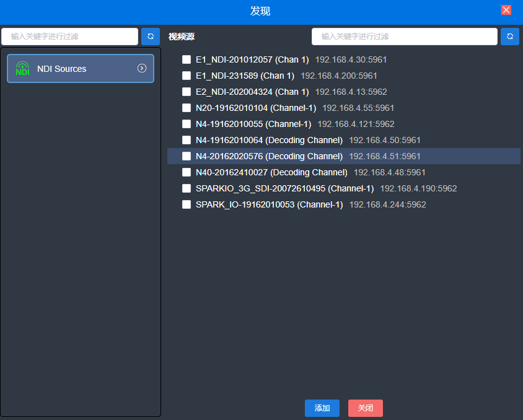Image resolution: width=523 pixels, height=420 pixels.
Task: Click address text 192.168.4.200:5961
Action: pyautogui.click(x=339, y=76)
